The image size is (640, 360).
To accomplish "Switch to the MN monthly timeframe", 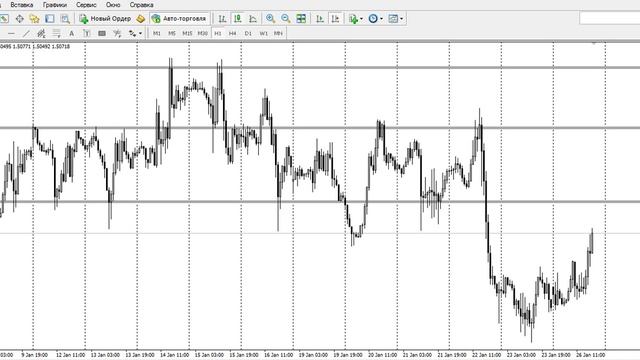I will (278, 33).
